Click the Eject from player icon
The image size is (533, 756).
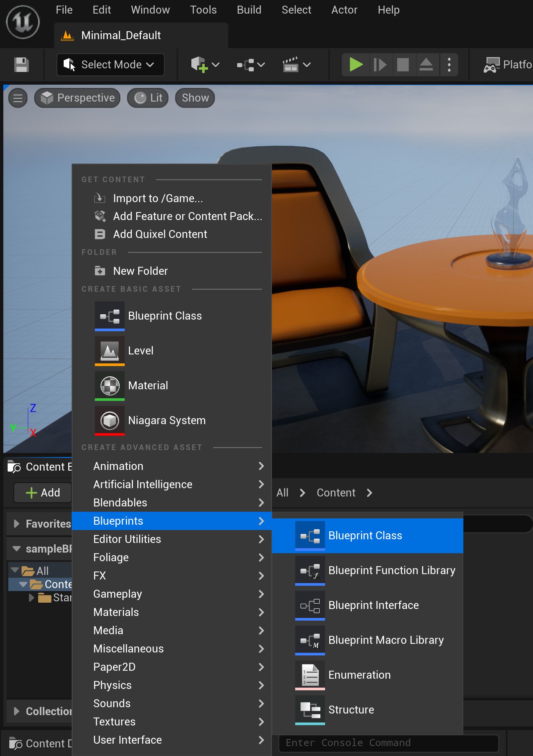pos(426,65)
